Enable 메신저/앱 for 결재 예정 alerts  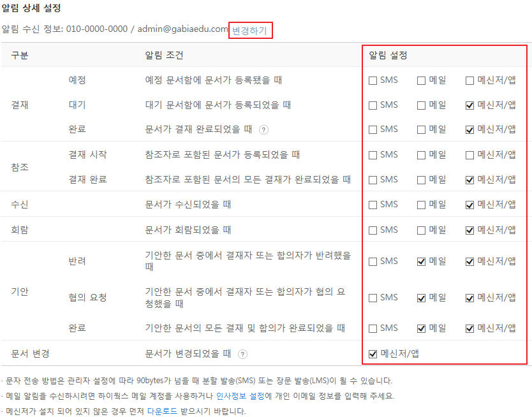(470, 80)
